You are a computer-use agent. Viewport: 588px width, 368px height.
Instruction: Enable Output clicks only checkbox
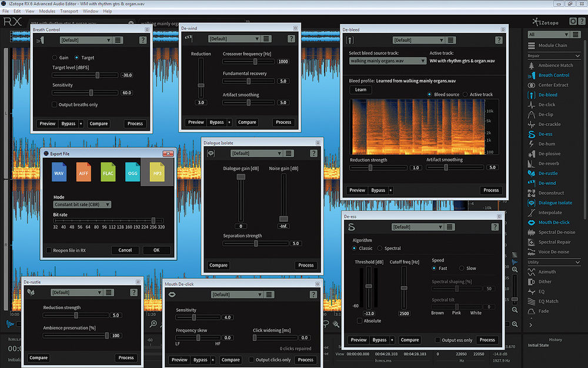point(252,359)
